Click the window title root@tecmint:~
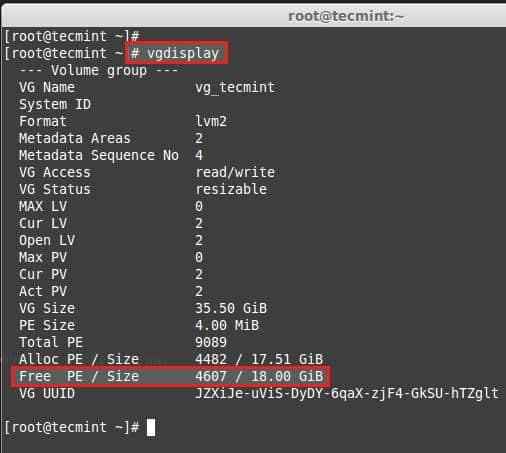 tap(346, 16)
